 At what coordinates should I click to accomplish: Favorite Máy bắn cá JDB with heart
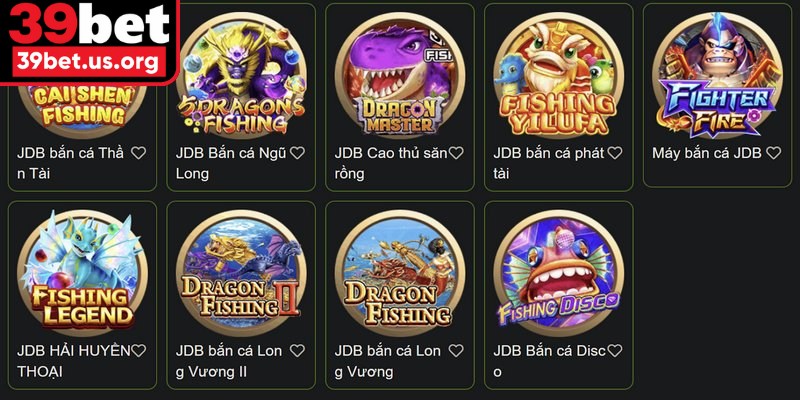[773, 153]
